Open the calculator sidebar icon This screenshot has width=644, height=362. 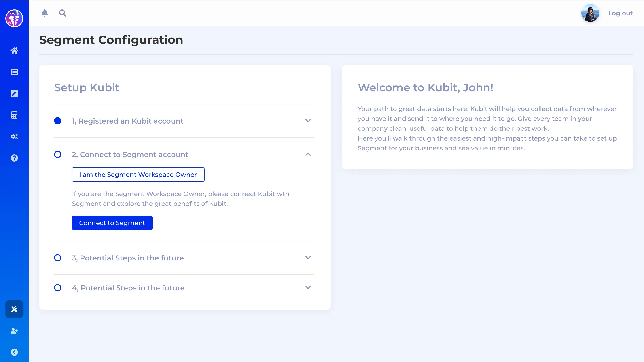coord(14,115)
